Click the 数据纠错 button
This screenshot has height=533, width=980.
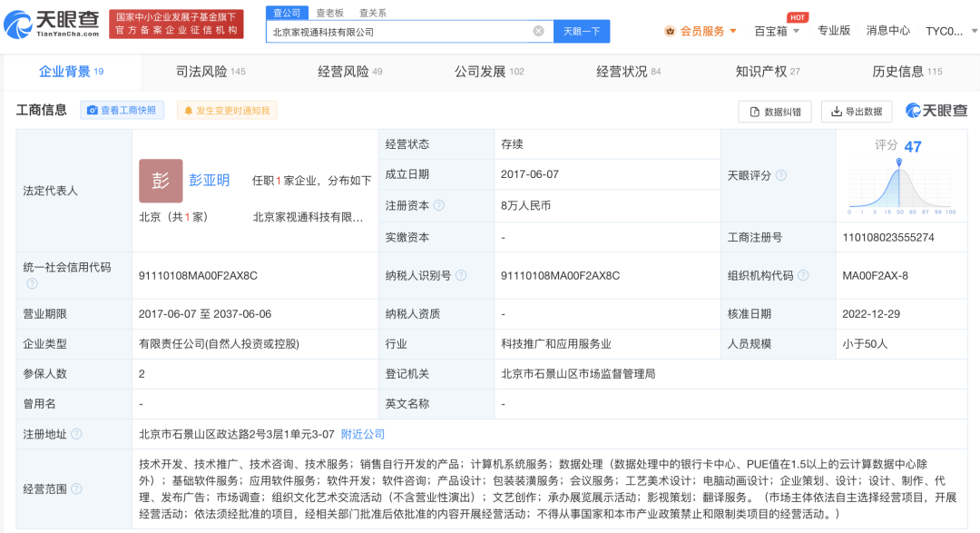[x=775, y=112]
